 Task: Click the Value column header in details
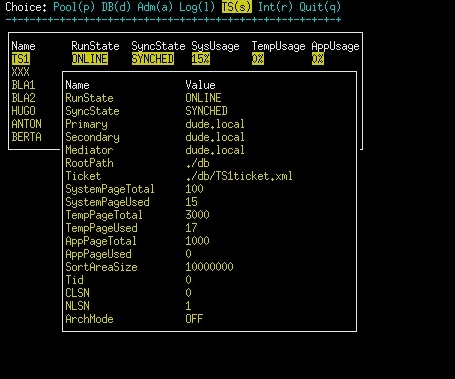click(200, 85)
